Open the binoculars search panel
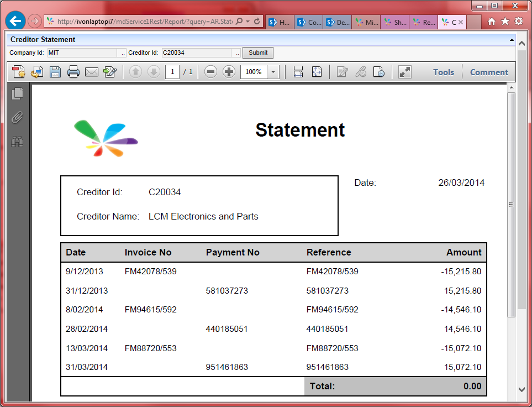The image size is (532, 407). click(x=17, y=142)
